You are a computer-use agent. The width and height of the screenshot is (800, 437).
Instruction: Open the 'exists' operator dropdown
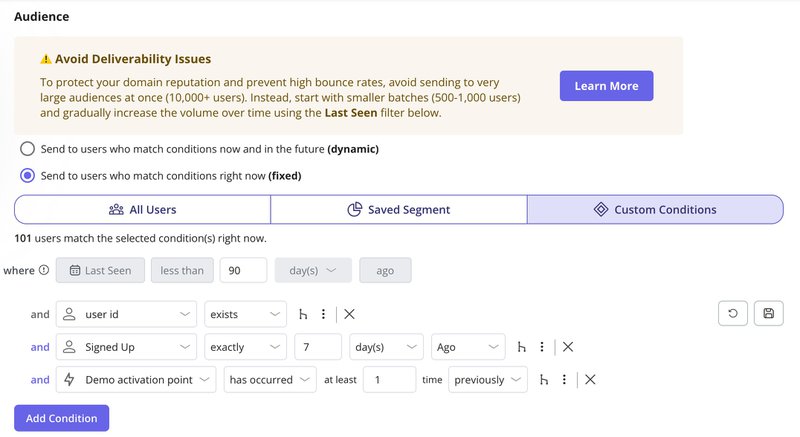click(245, 314)
